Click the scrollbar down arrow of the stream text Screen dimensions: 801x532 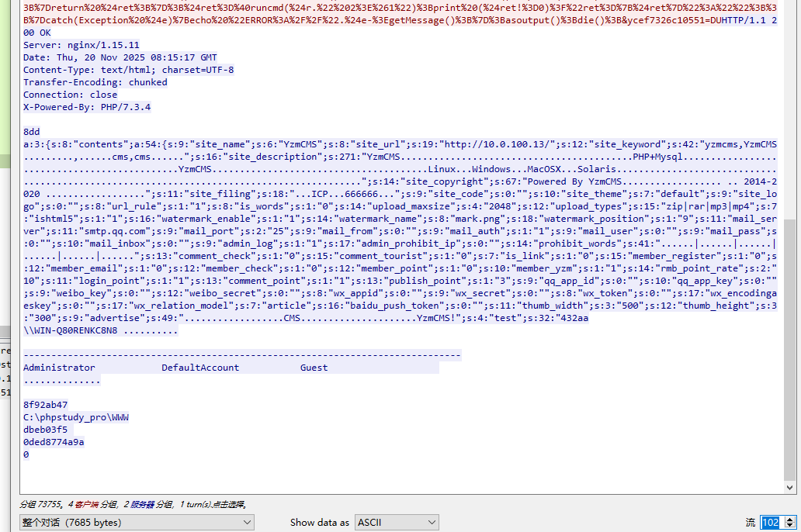click(789, 487)
